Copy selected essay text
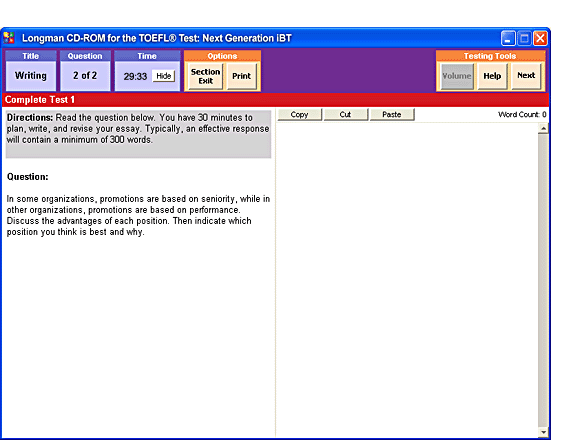 [x=299, y=115]
